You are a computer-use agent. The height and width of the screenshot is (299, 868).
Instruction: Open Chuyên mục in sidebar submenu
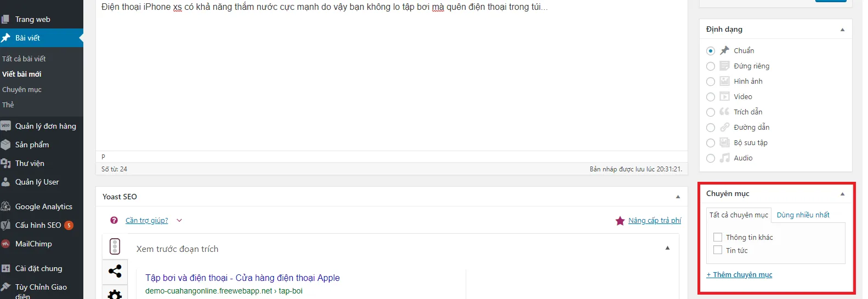click(22, 89)
